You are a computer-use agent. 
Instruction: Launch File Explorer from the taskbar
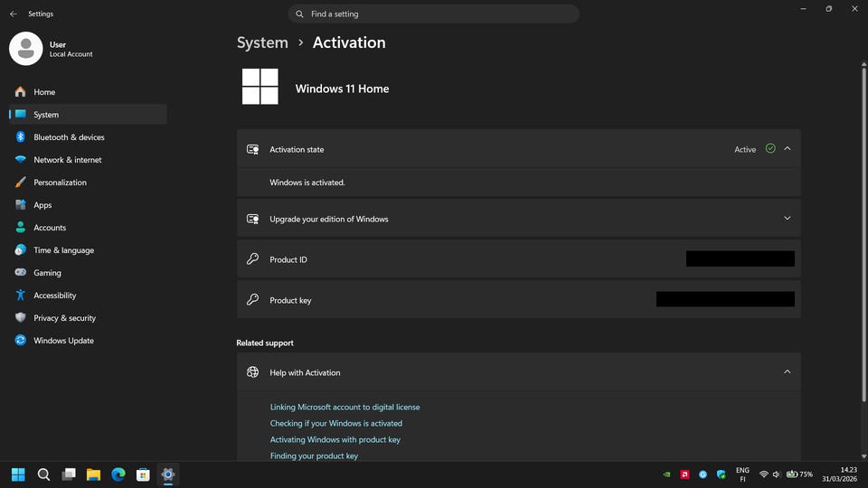click(x=93, y=474)
